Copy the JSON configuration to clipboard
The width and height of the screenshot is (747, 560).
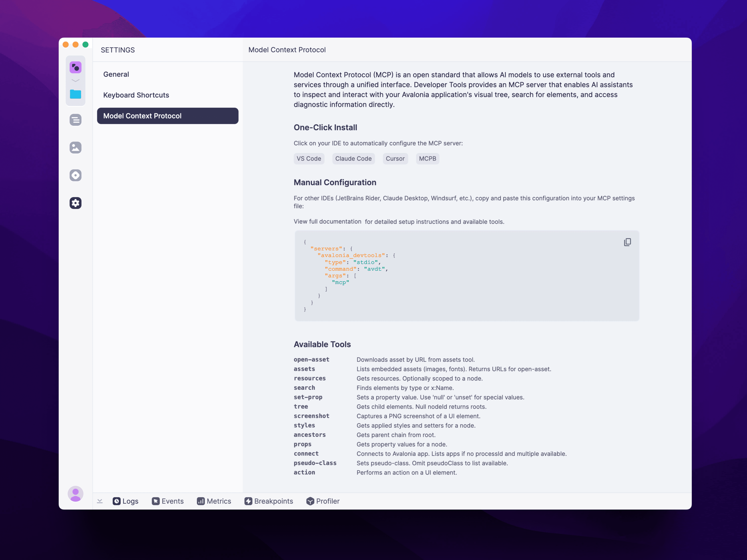627,242
